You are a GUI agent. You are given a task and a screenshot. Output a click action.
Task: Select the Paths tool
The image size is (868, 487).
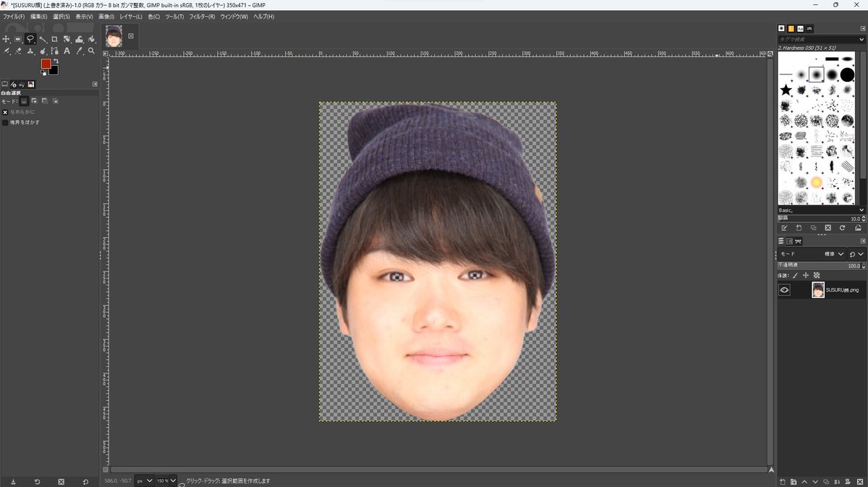point(54,51)
